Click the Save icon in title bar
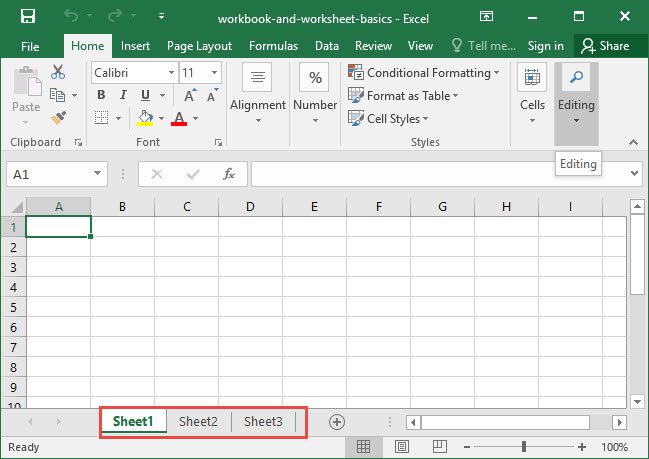The height and width of the screenshot is (459, 649). [x=28, y=17]
